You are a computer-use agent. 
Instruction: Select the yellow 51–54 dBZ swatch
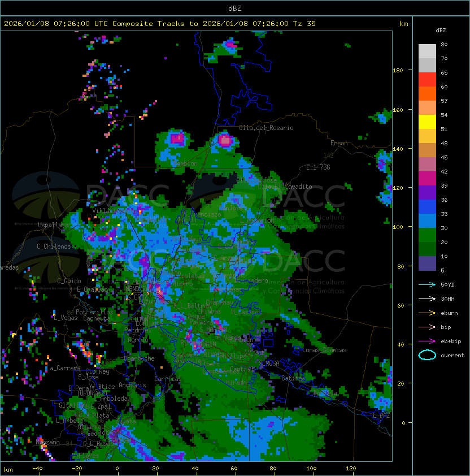click(x=427, y=122)
